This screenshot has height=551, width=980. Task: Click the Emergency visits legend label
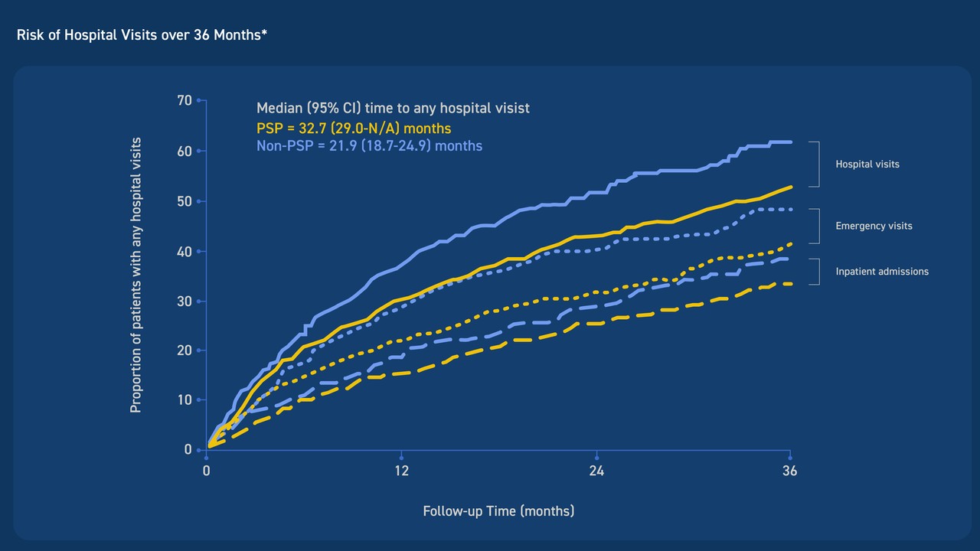coord(874,226)
